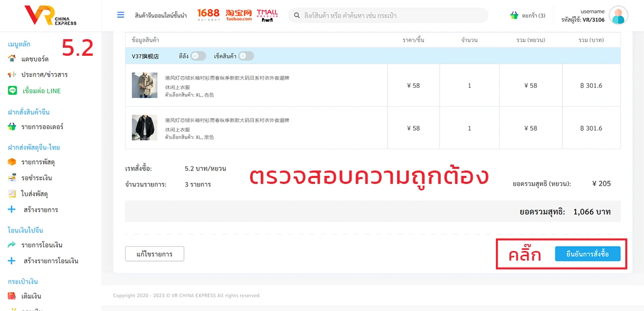
Task: Go to รายการออเดอร์ in the sidebar
Action: pyautogui.click(x=42, y=127)
